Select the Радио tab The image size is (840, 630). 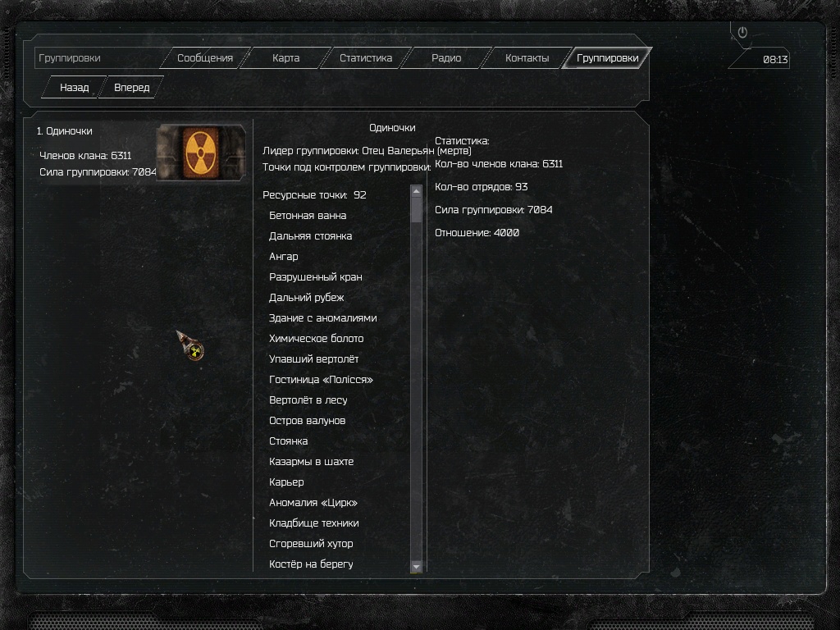pos(446,58)
